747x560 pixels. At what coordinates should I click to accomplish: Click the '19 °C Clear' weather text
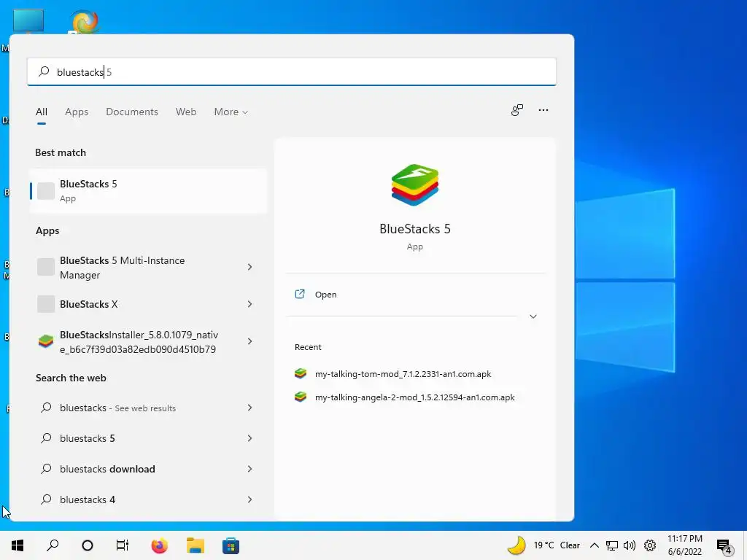(x=557, y=545)
